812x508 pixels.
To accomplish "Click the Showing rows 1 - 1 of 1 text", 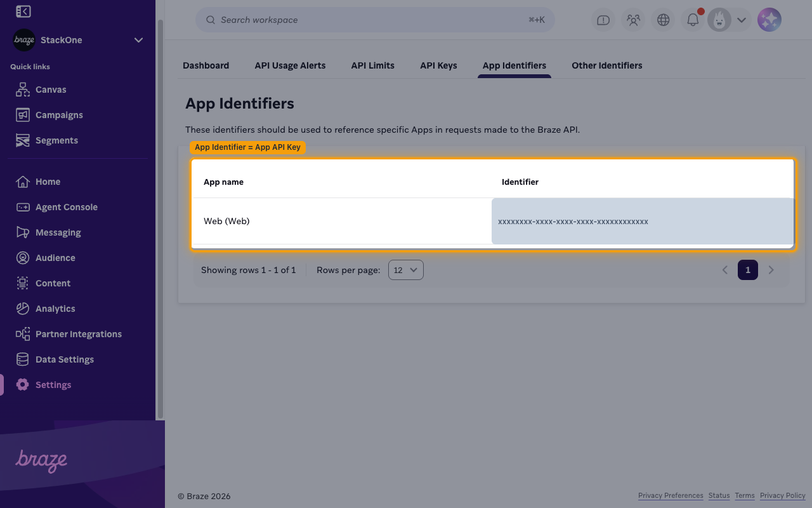I will click(x=248, y=270).
